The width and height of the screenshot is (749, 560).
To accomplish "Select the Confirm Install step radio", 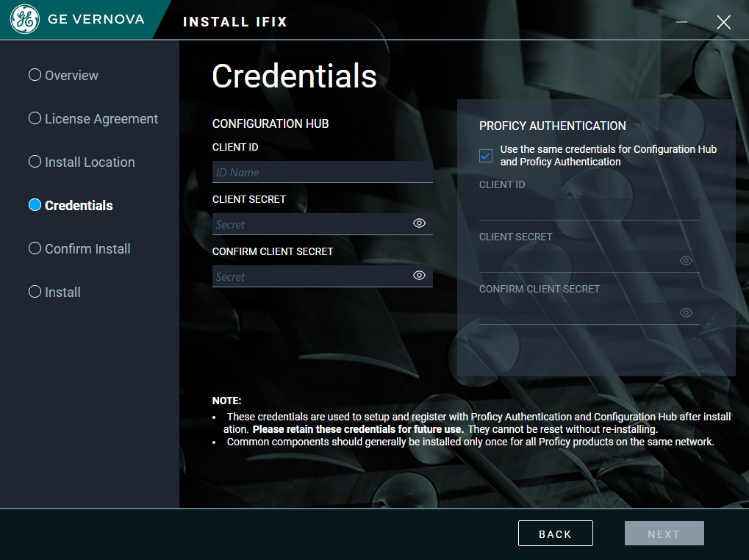I will [35, 248].
